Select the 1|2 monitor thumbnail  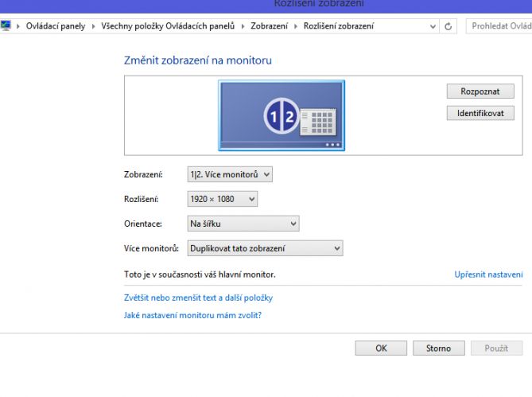tap(282, 115)
